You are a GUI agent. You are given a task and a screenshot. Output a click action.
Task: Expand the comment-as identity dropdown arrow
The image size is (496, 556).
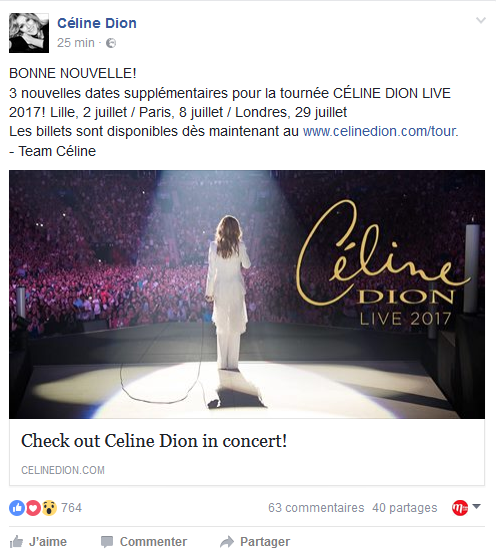click(477, 506)
